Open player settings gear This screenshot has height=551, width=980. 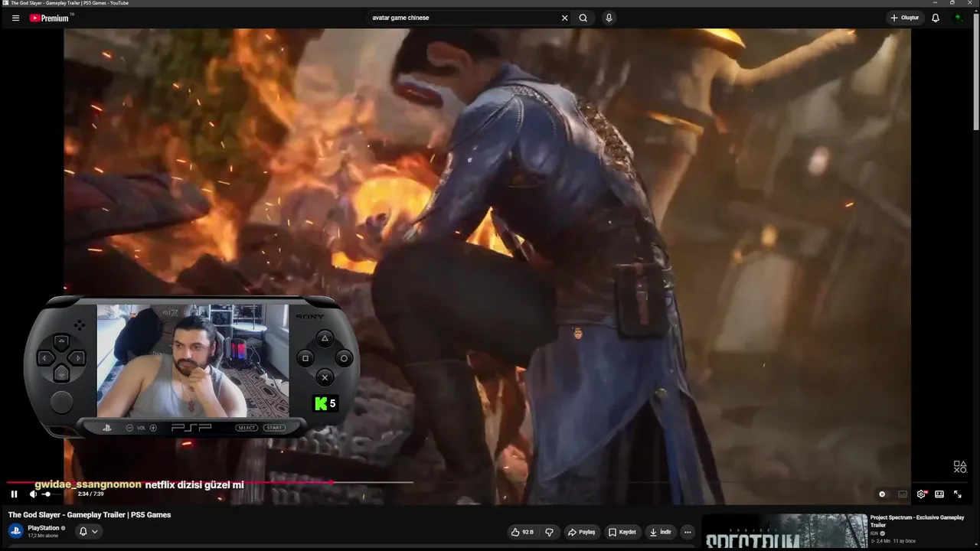pos(921,494)
